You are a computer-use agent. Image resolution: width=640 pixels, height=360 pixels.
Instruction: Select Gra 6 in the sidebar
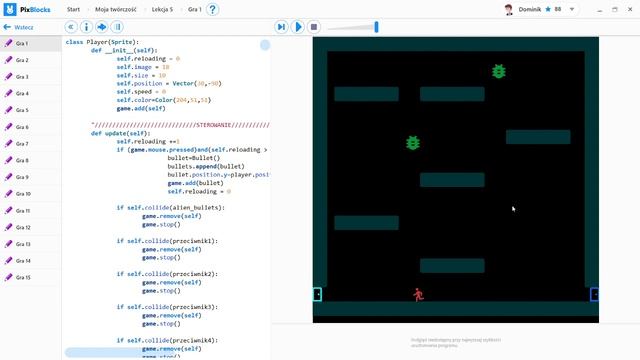pos(31,127)
